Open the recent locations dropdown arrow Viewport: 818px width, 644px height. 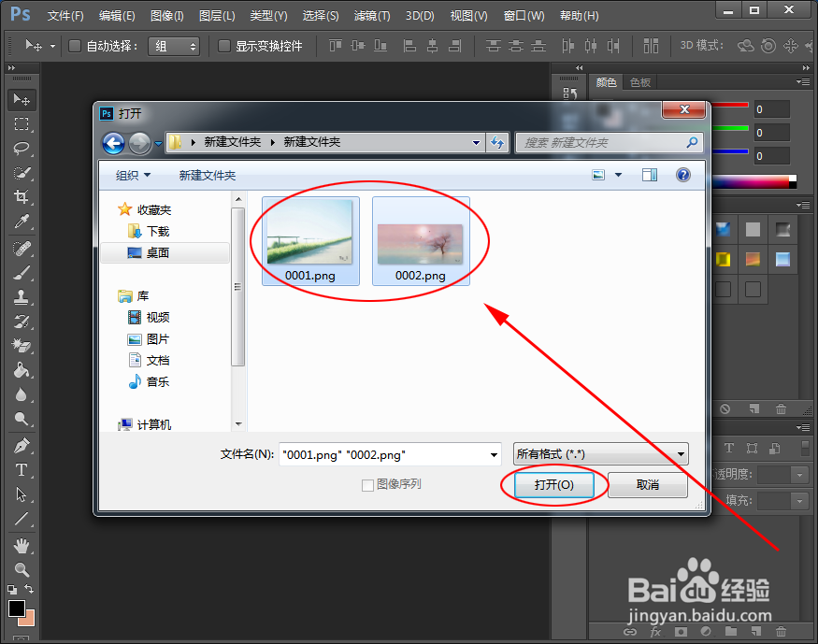[x=158, y=143]
